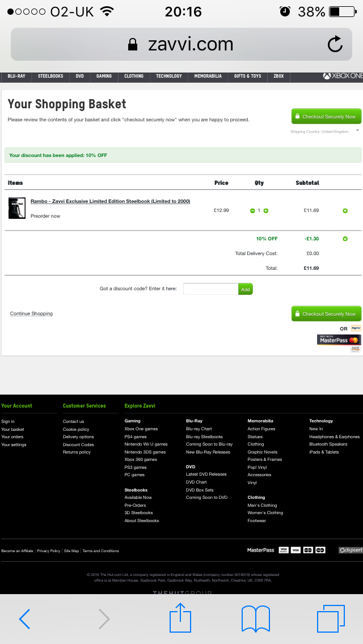Open the iPads & Tablets link
Screen dimensions: 363x644
[324, 452]
